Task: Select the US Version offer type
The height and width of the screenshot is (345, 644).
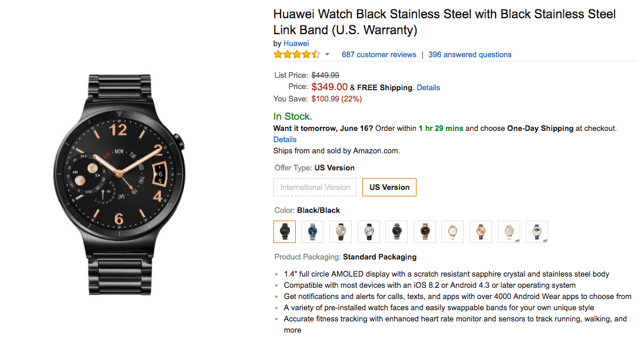Action: (x=389, y=188)
